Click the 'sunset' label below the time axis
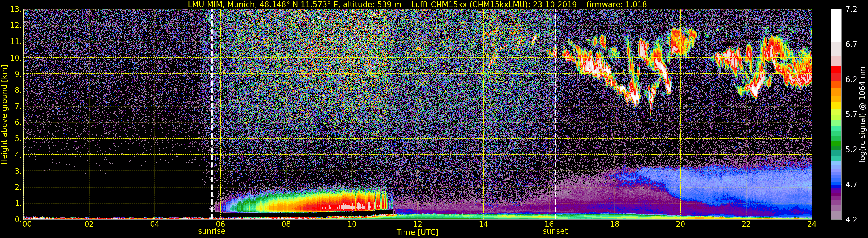The height and width of the screenshot is (238, 868). click(555, 231)
